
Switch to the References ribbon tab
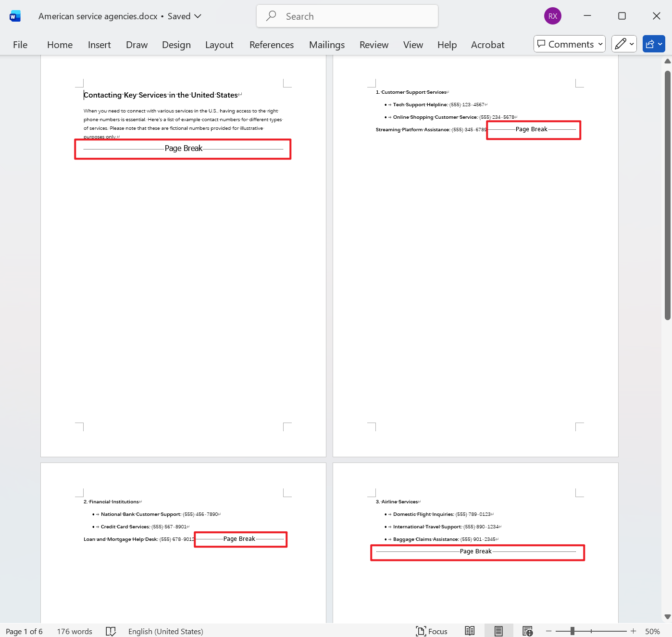pyautogui.click(x=271, y=44)
